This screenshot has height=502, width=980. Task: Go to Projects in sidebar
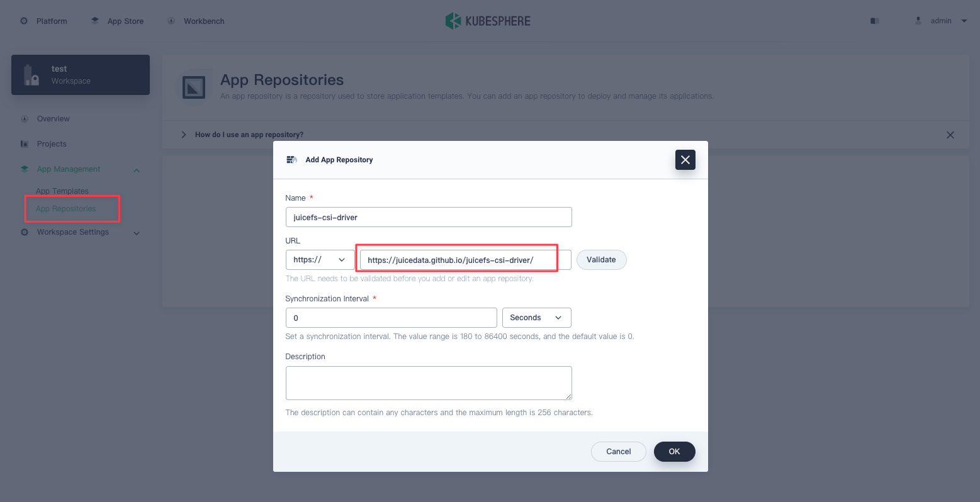pyautogui.click(x=52, y=144)
